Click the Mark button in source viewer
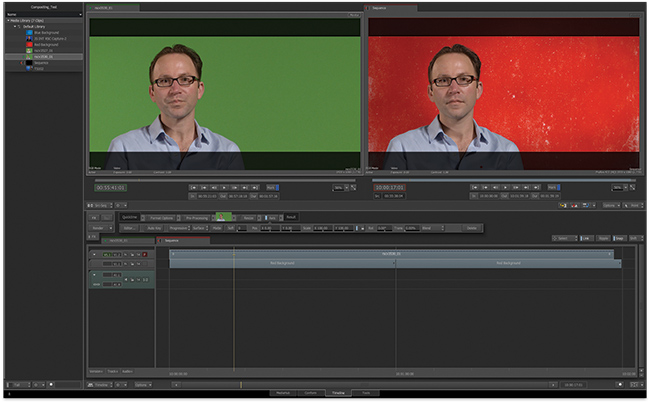The width and height of the screenshot is (650, 403). pyautogui.click(x=272, y=187)
